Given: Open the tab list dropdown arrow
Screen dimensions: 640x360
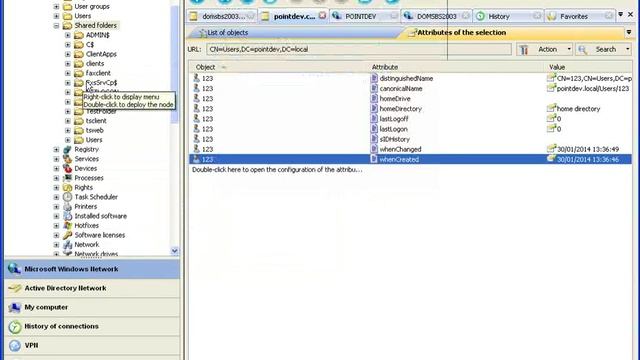Looking at the screenshot, I should click(x=620, y=15).
